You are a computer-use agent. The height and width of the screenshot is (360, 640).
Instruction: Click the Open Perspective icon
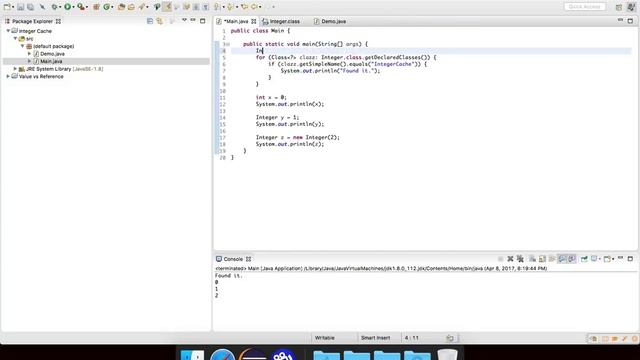coord(619,7)
